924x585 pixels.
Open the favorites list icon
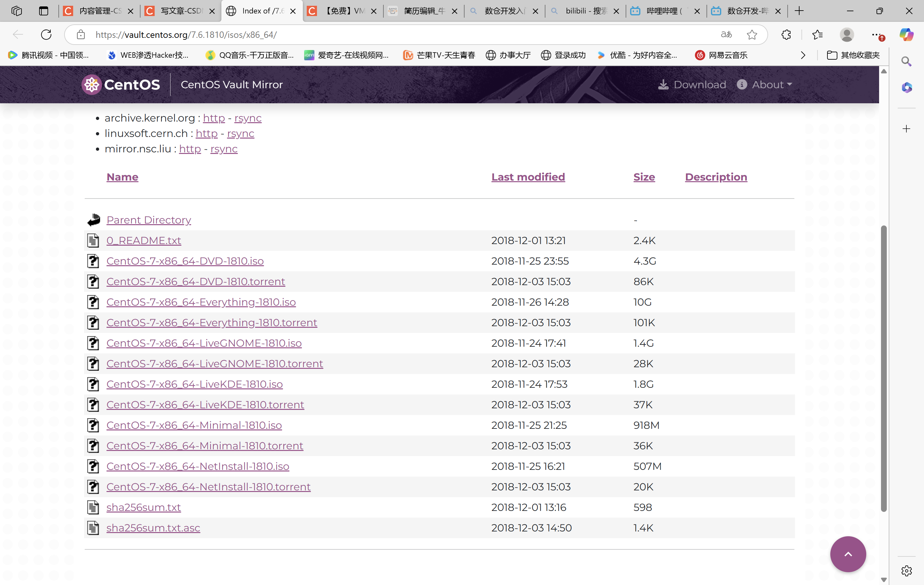pos(817,35)
